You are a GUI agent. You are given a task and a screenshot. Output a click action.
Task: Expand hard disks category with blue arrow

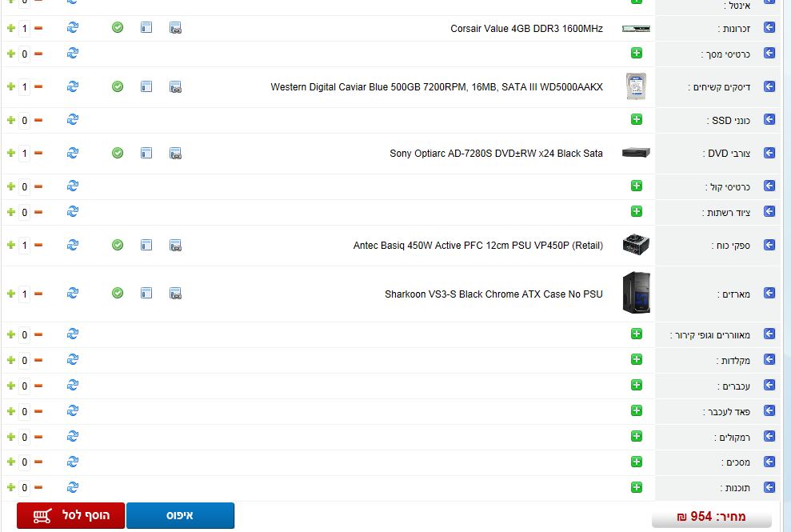(x=769, y=86)
